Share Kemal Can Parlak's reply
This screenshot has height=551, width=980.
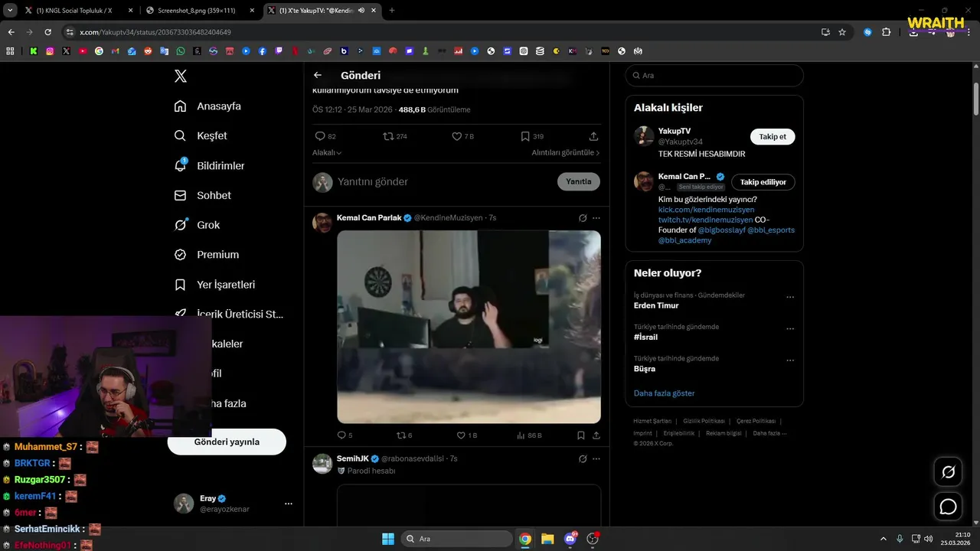pos(596,435)
